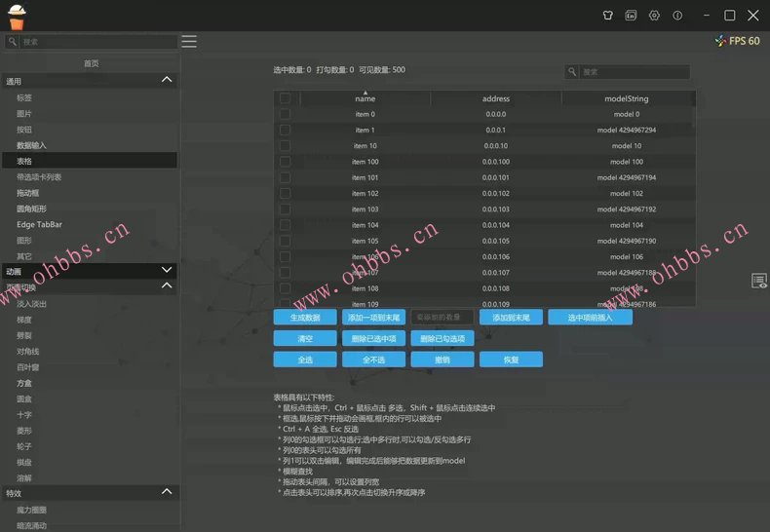Tick the checkbox for item 100 row

click(285, 162)
